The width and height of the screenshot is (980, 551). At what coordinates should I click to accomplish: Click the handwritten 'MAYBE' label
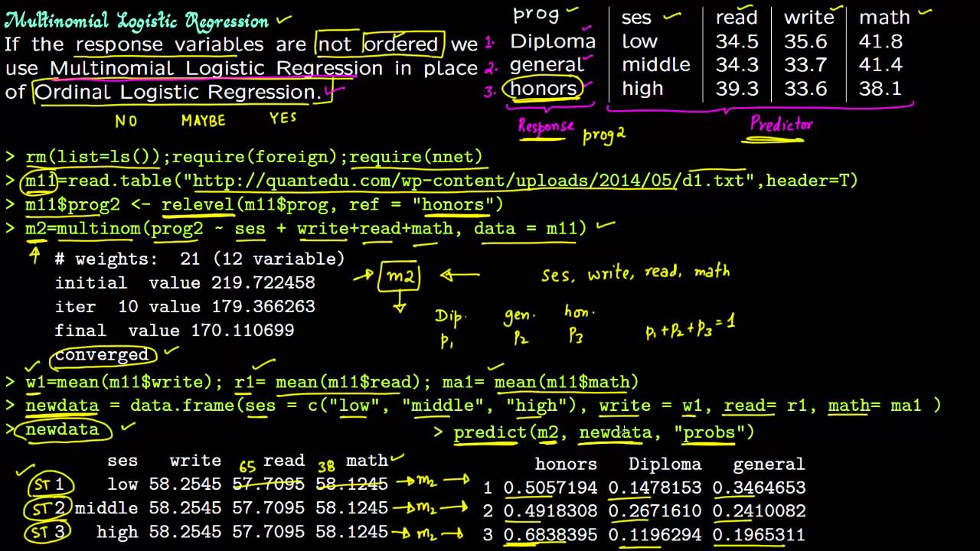point(203,121)
